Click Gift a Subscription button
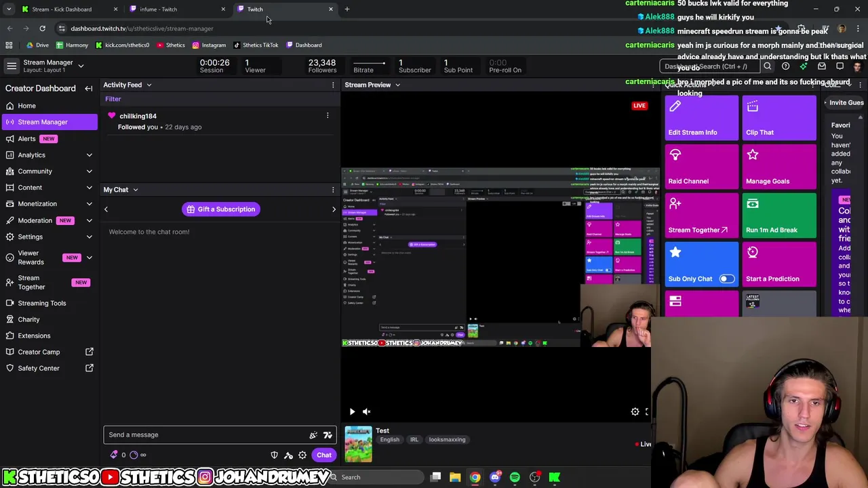868x488 pixels. (x=221, y=209)
